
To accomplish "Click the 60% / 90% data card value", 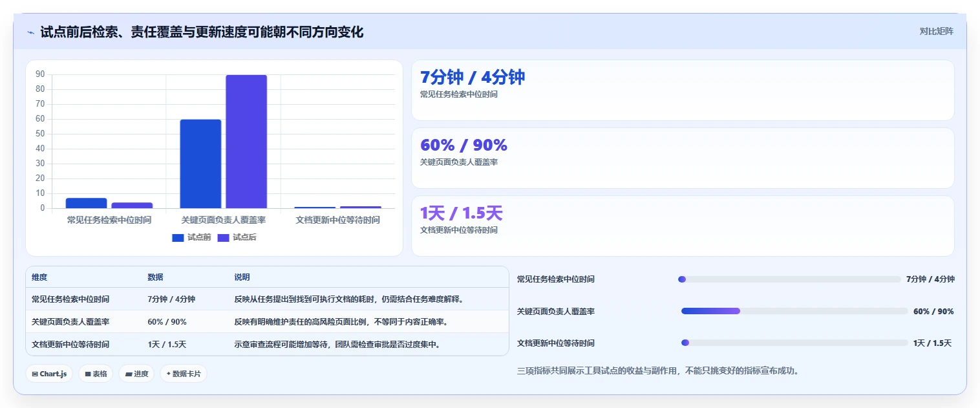I will click(463, 145).
